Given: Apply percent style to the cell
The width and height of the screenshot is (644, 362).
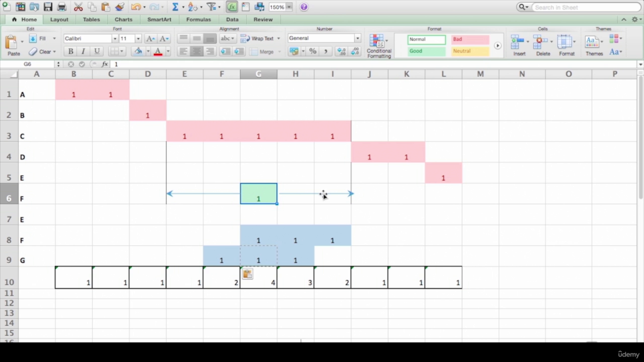Looking at the screenshot, I should tap(312, 51).
